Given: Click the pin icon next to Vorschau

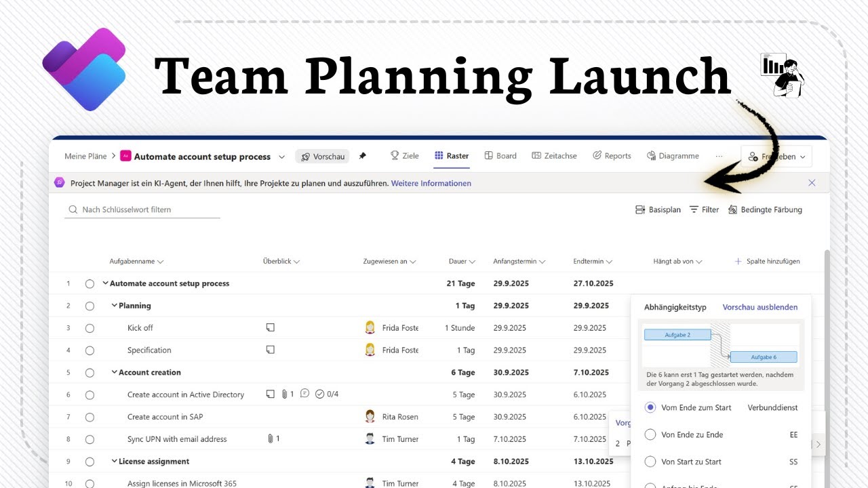Looking at the screenshot, I should click(362, 156).
